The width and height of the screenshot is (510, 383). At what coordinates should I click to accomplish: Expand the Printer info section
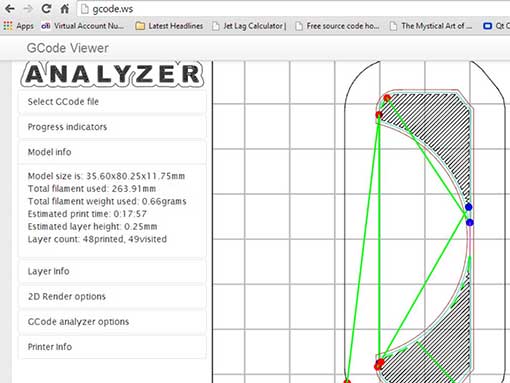(112, 347)
